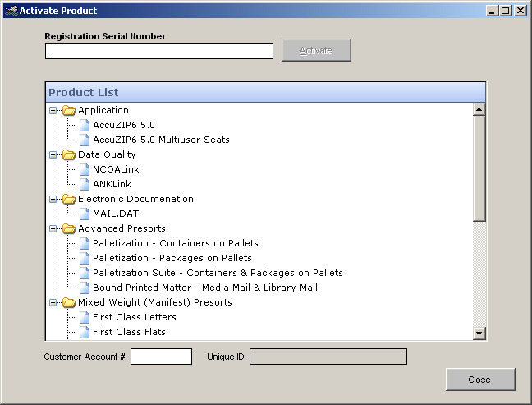Collapse the Advanced Presorts tree node
The image size is (532, 405).
(53, 228)
